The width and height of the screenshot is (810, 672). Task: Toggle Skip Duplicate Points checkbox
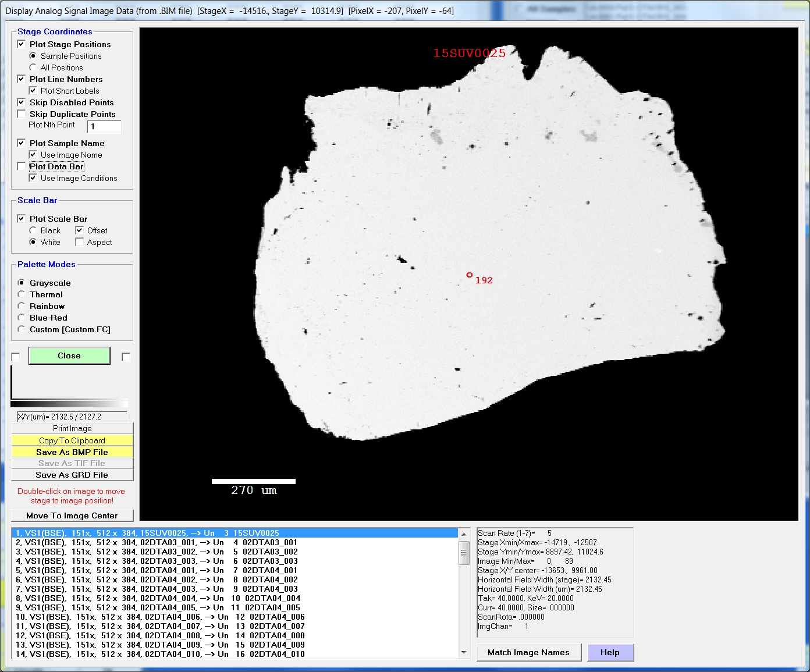[22, 114]
